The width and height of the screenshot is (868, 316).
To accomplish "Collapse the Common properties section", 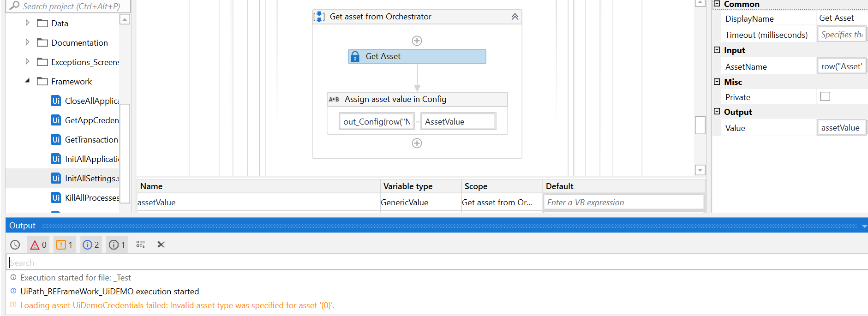I will (x=717, y=4).
